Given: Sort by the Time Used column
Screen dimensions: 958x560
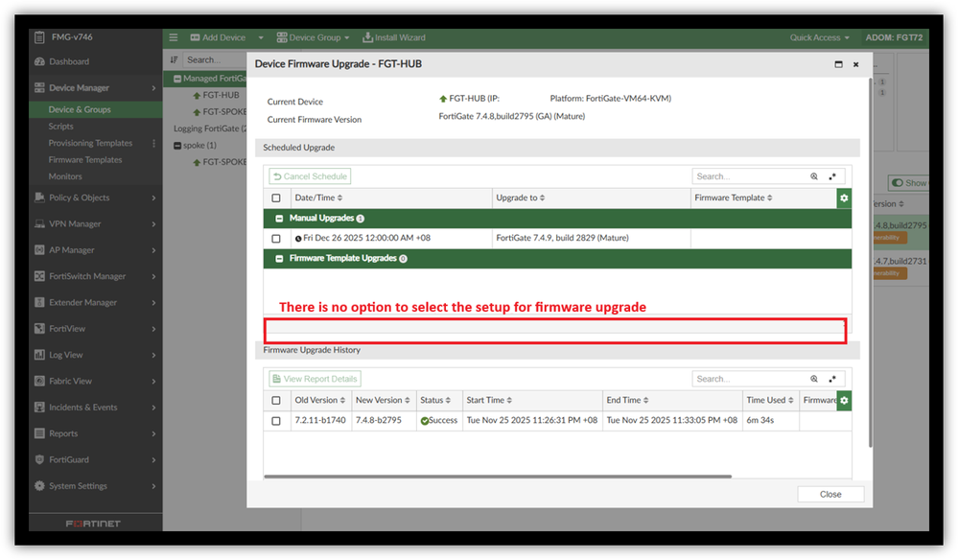Looking at the screenshot, I should (769, 400).
